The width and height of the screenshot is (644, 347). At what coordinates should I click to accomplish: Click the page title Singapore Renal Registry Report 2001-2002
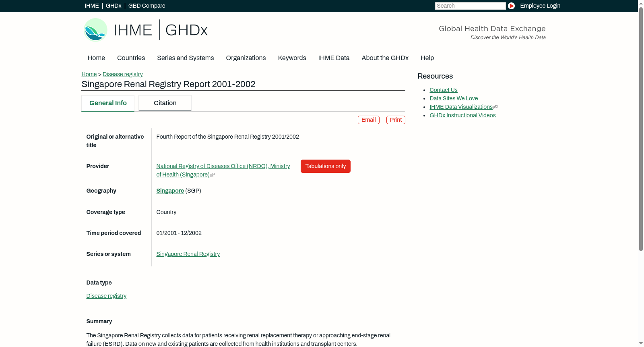click(x=168, y=84)
